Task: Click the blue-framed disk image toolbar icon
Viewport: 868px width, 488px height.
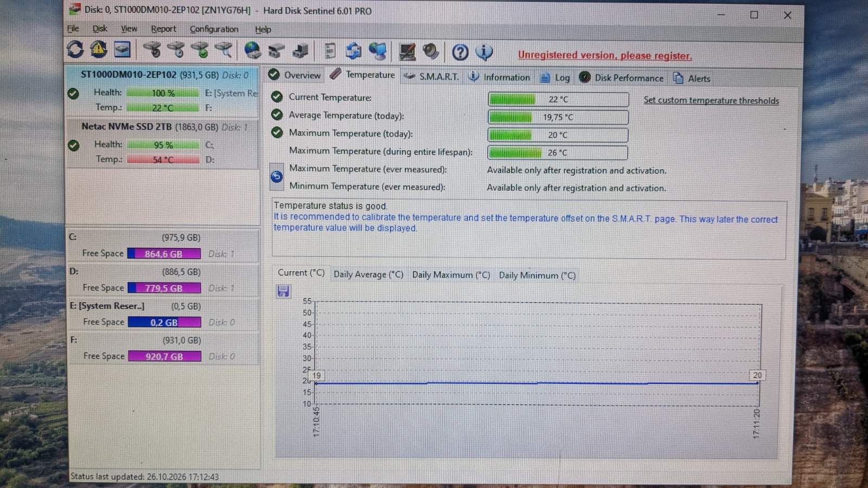Action: pyautogui.click(x=123, y=50)
